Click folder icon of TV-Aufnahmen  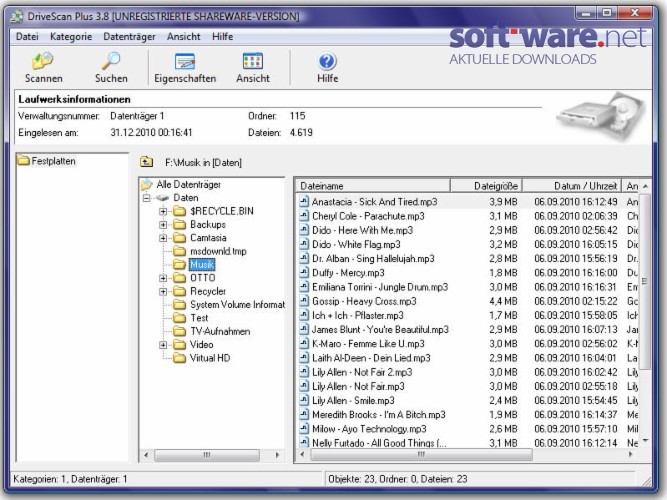point(180,331)
